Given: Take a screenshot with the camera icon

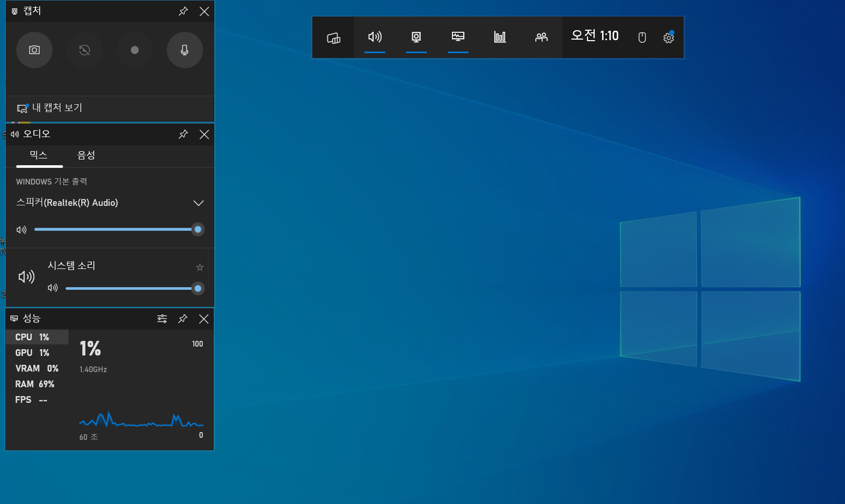Looking at the screenshot, I should 34,50.
